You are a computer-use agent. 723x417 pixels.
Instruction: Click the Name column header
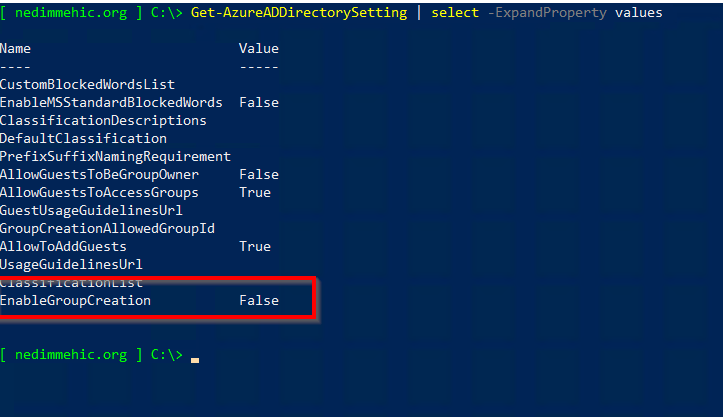point(16,48)
